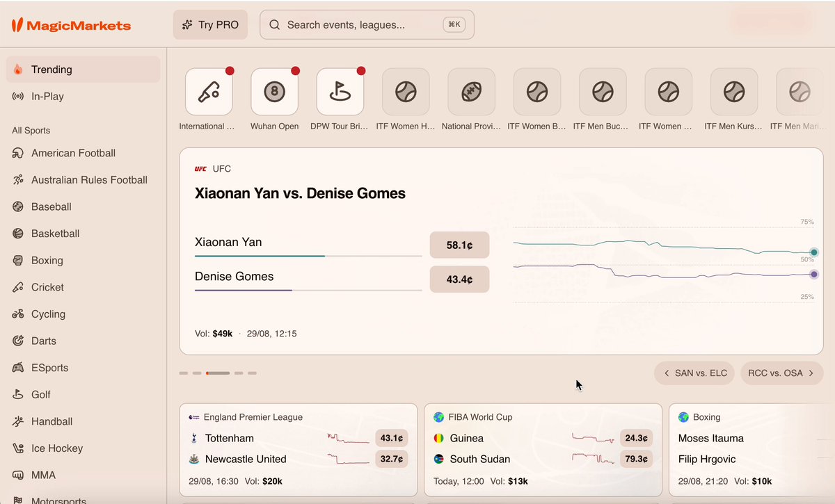Click the MagicMarkets logo

coord(71,25)
